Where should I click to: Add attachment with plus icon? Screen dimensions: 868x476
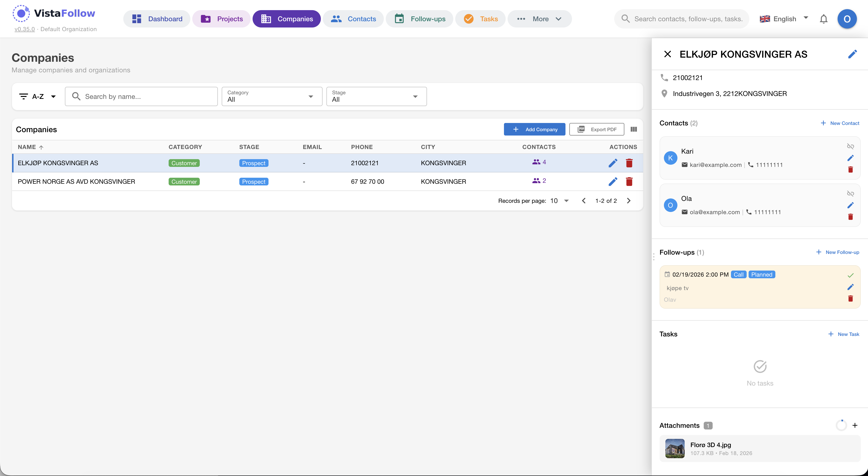854,425
